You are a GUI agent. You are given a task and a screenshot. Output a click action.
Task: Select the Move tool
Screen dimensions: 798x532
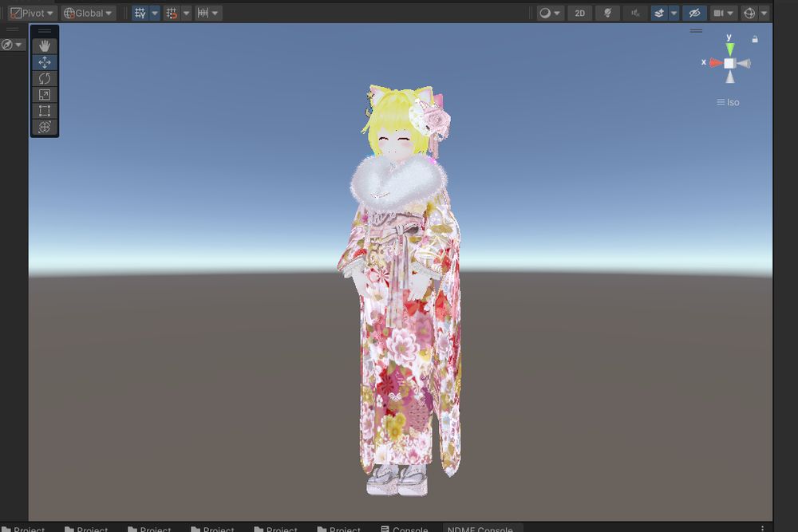(44, 62)
